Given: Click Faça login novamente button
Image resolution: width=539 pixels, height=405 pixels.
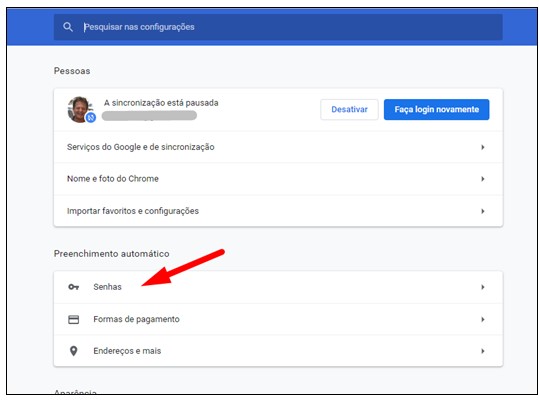Looking at the screenshot, I should point(436,110).
